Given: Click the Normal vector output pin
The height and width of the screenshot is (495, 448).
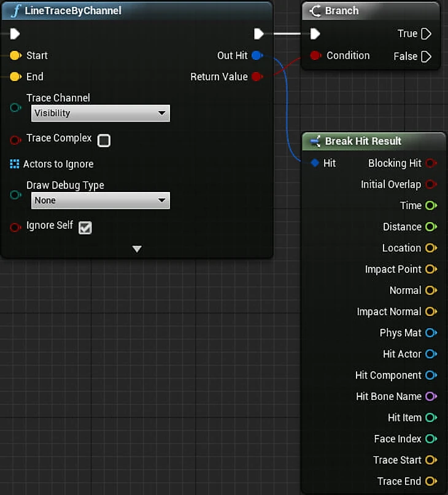Looking at the screenshot, I should pyautogui.click(x=431, y=290).
